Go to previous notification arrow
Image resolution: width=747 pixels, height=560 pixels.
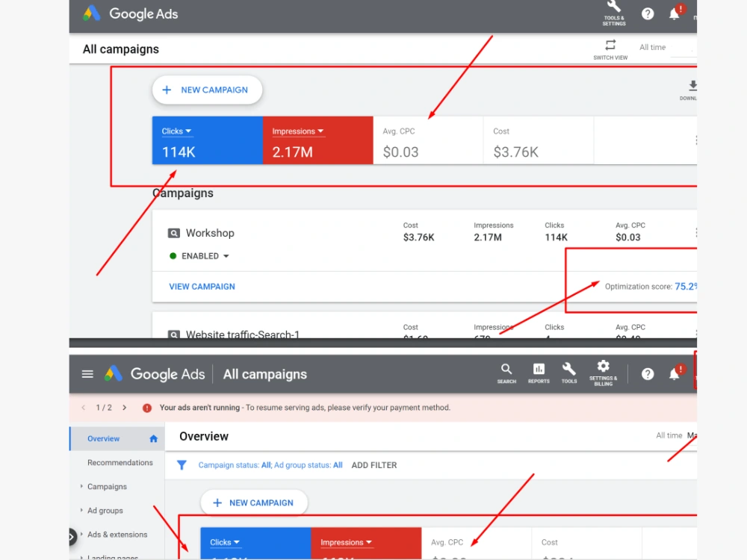84,408
